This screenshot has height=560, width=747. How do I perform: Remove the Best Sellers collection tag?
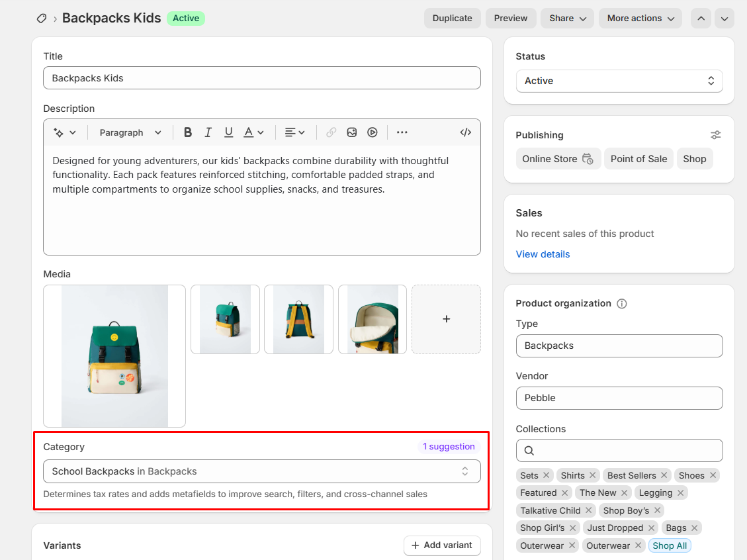[x=664, y=475]
